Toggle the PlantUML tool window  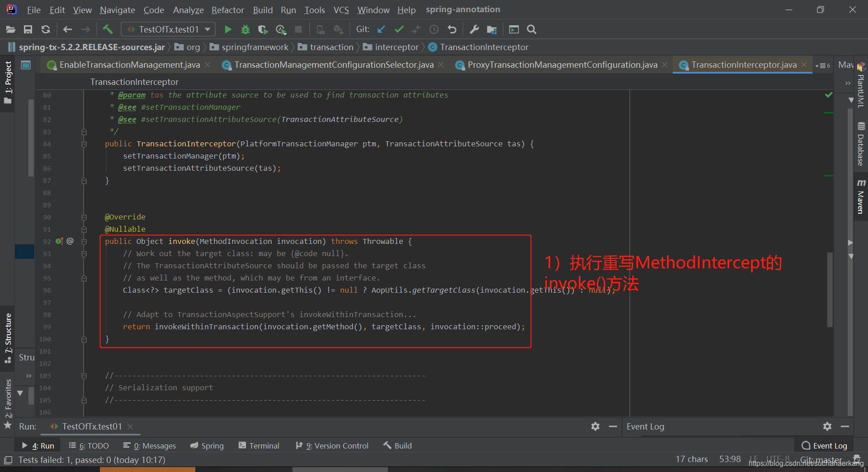coord(861,85)
